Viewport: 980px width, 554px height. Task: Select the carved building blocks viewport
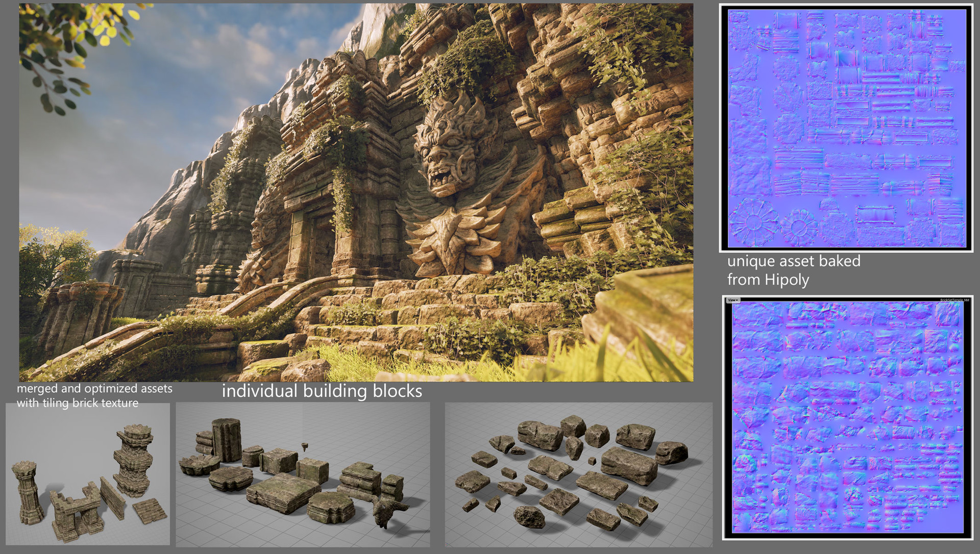click(303, 474)
